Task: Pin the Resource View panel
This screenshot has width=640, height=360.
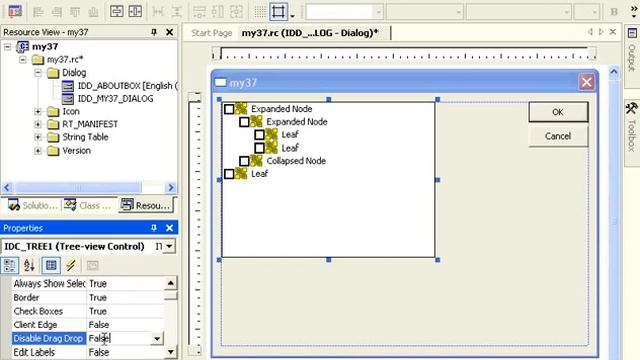Action: tap(154, 32)
